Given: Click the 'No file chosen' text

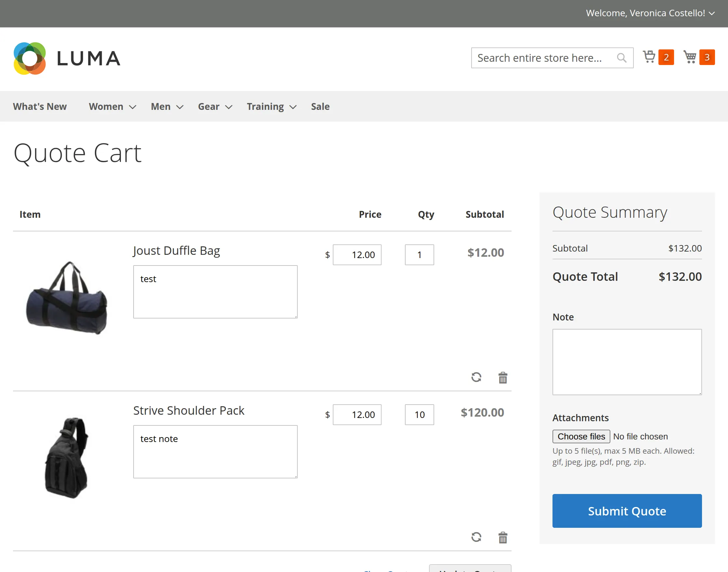Looking at the screenshot, I should click(640, 436).
